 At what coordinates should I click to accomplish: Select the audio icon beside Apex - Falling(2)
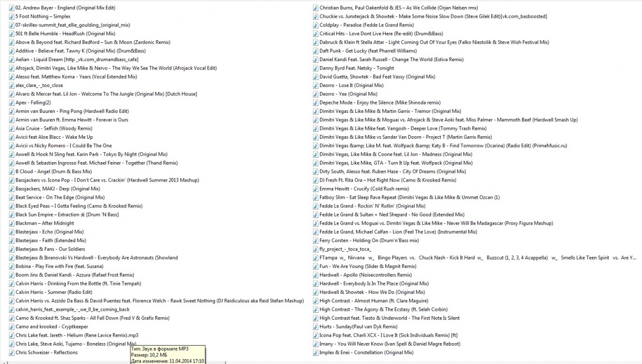11,102
